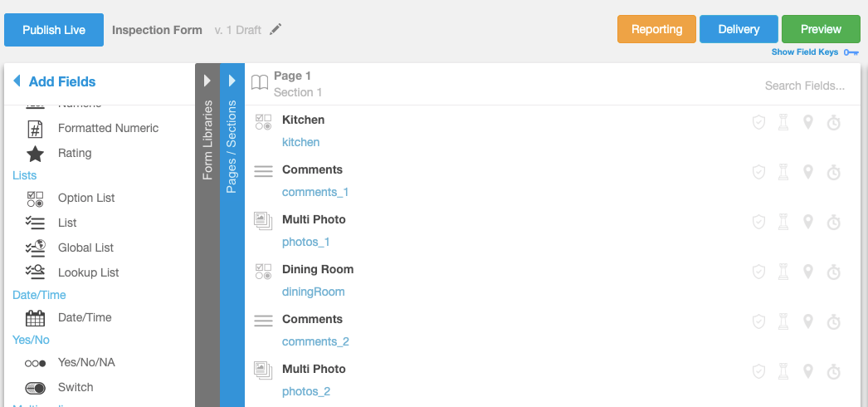The height and width of the screenshot is (407, 868).
Task: Expand the Pages / Sections panel
Action: point(232,81)
